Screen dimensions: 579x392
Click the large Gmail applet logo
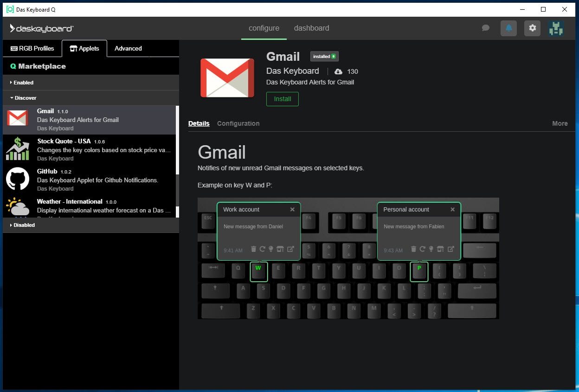tap(227, 77)
